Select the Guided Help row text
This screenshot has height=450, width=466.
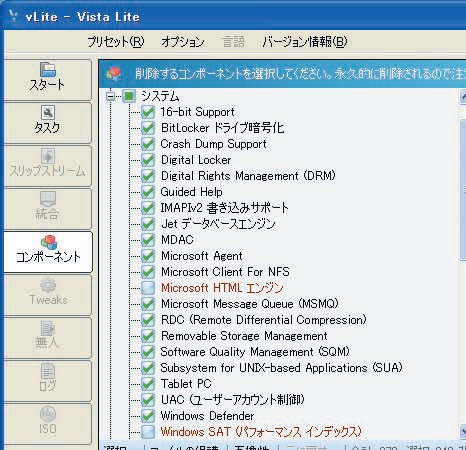click(191, 192)
